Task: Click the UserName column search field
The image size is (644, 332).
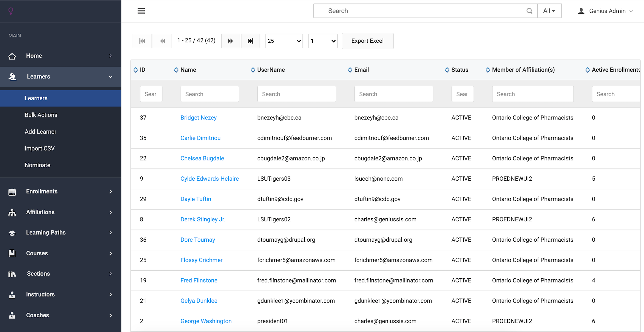Action: tap(296, 94)
